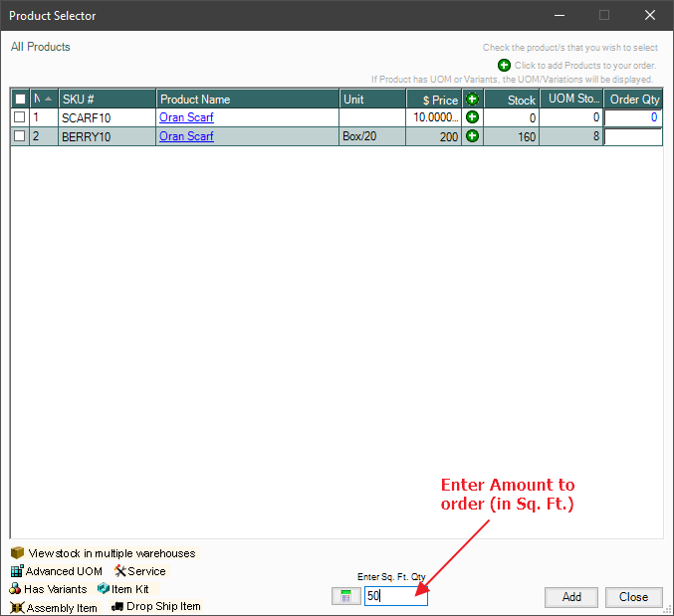Click the green plus icon for BERRY10 row
The height and width of the screenshot is (616, 674).
(x=472, y=136)
